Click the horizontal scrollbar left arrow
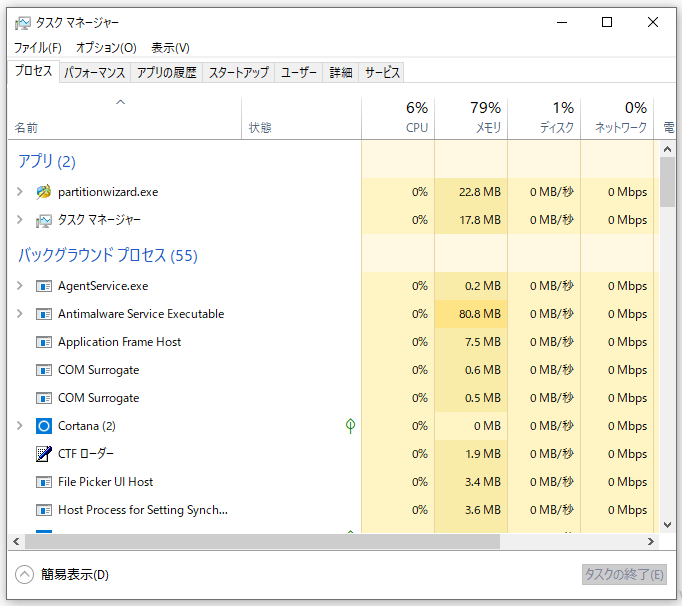The image size is (682, 606). (x=16, y=542)
